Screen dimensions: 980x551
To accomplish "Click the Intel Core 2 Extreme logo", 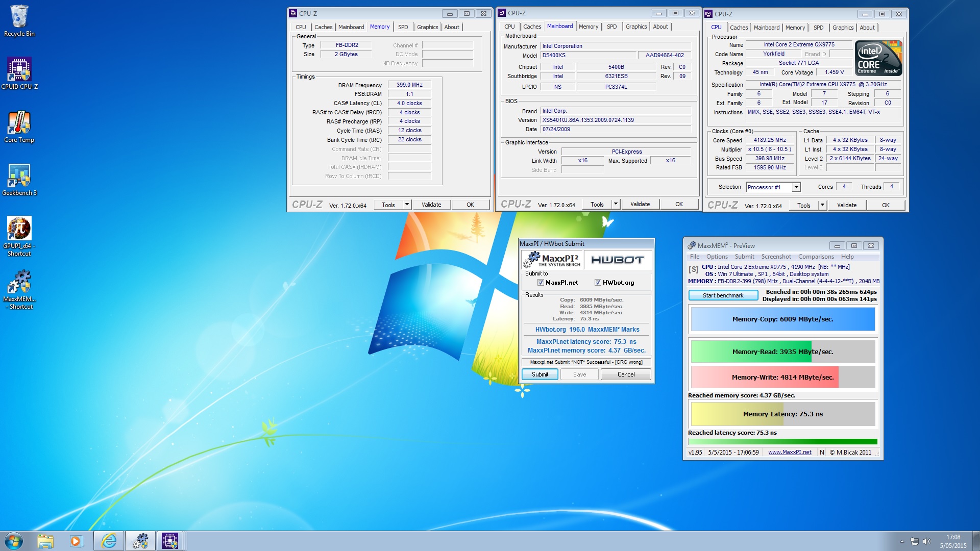I will click(x=878, y=58).
